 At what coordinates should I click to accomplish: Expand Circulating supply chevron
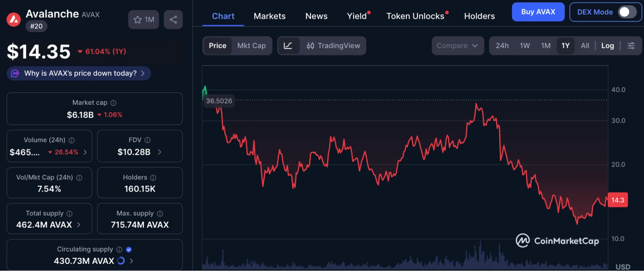click(131, 261)
